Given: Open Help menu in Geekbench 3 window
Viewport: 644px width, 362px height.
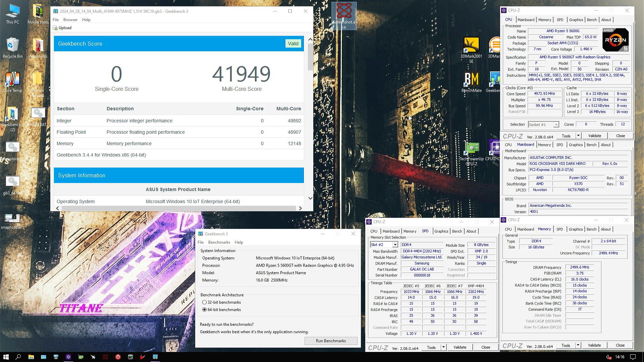Looking at the screenshot, I should point(239,242).
